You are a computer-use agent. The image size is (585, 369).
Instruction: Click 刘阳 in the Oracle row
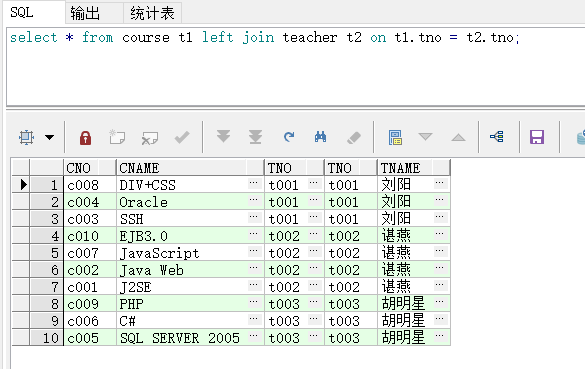point(396,202)
